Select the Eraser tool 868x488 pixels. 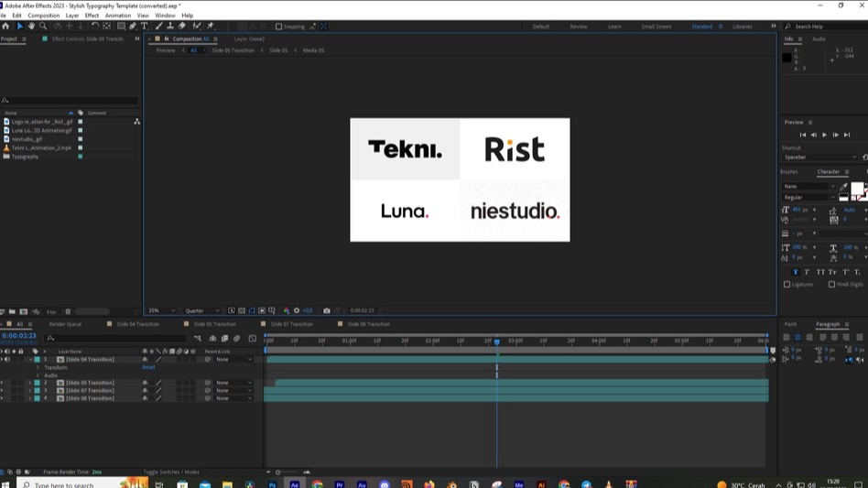click(x=181, y=26)
